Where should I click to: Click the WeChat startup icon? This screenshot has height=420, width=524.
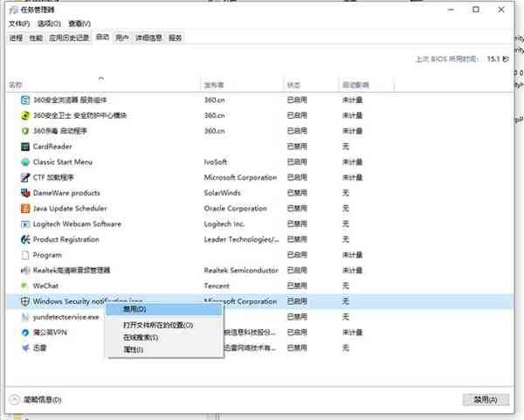tap(24, 286)
